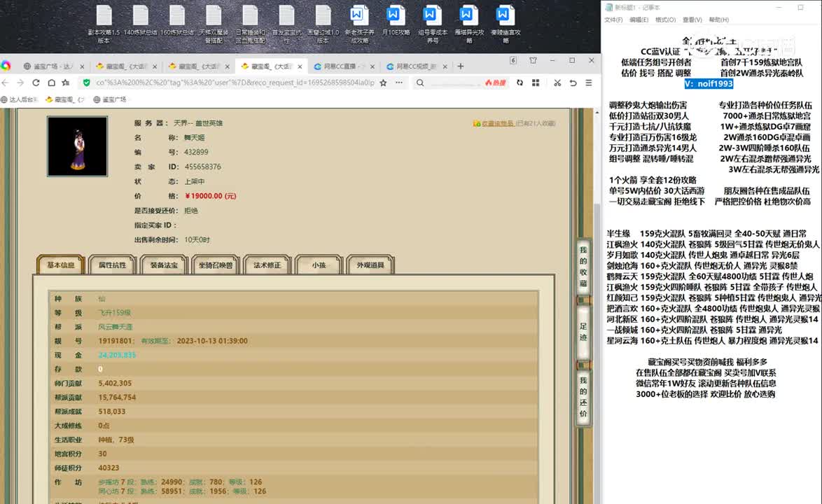Open the 雁塔异光攻略 Word document
This screenshot has height=504, width=822.
(x=468, y=24)
